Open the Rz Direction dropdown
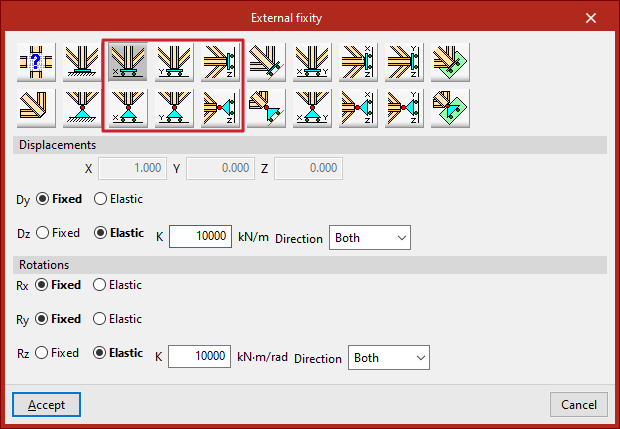 (389, 358)
